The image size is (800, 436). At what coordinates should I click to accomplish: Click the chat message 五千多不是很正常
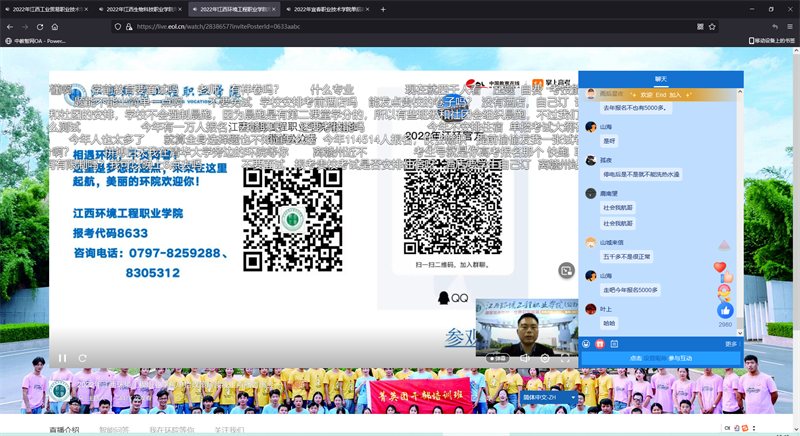pyautogui.click(x=627, y=257)
